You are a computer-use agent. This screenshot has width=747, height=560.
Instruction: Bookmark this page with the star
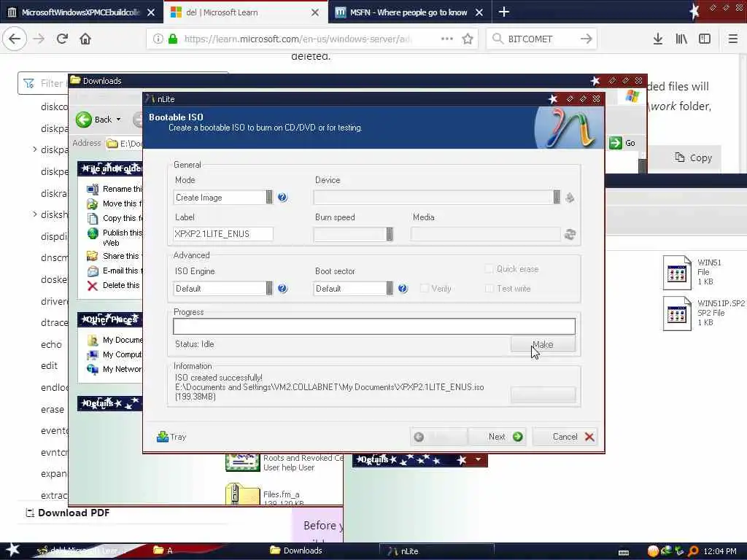click(x=468, y=39)
